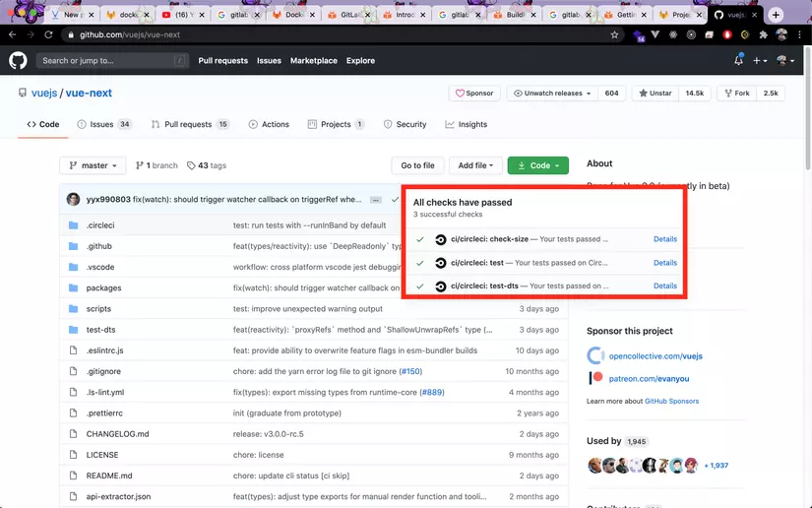Open Pull requests in top navigation
The width and height of the screenshot is (812, 508).
coord(222,61)
